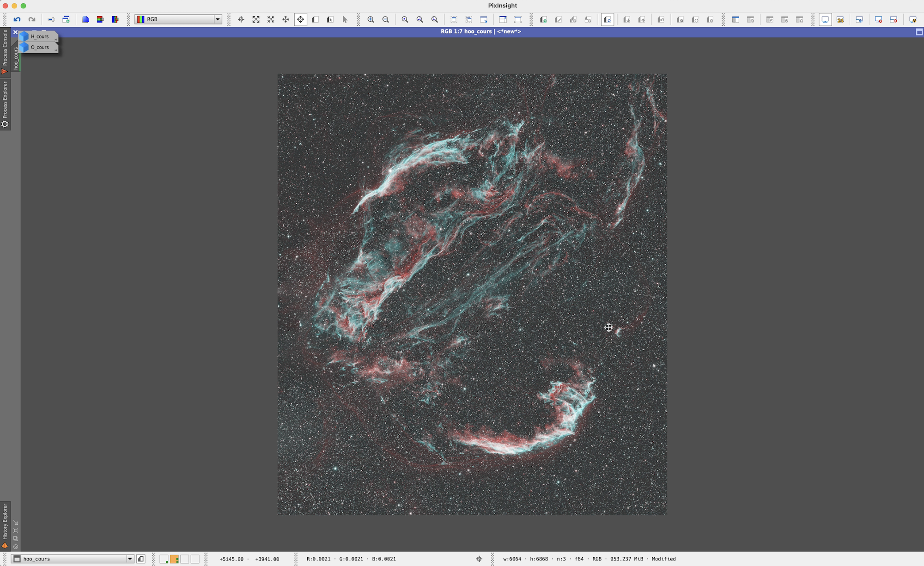924x566 pixels.
Task: Click the Undo arrow icon
Action: [x=17, y=19]
